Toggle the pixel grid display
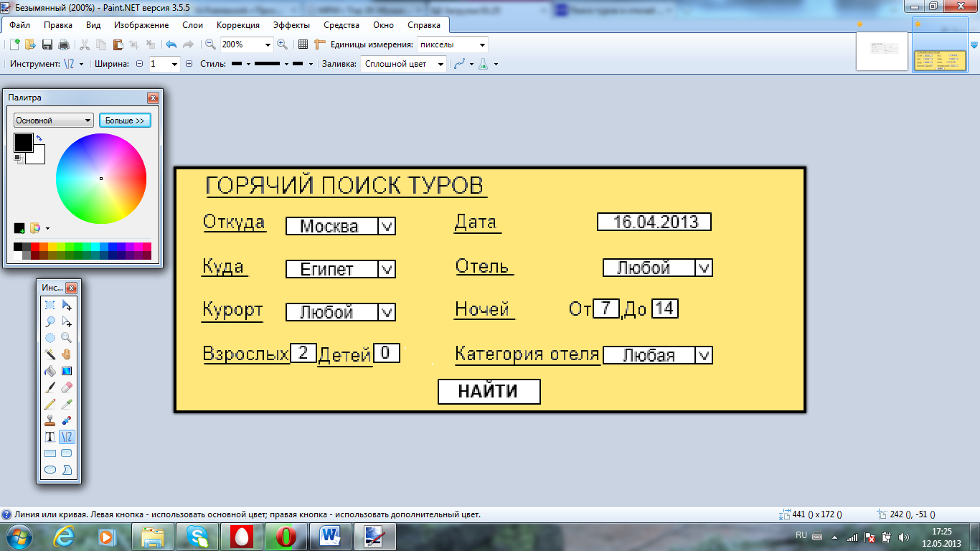The image size is (980, 551). [303, 44]
